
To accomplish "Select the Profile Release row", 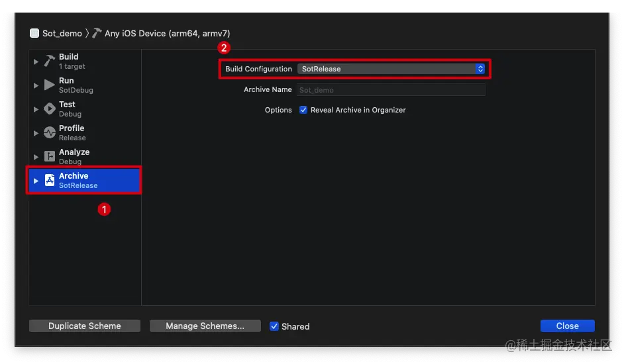I will pyautogui.click(x=85, y=133).
